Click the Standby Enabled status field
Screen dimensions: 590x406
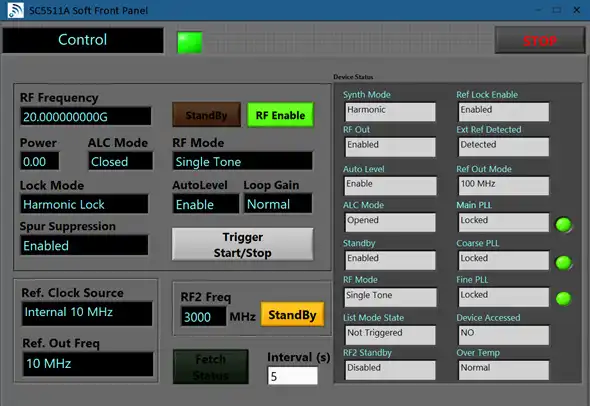pos(391,260)
